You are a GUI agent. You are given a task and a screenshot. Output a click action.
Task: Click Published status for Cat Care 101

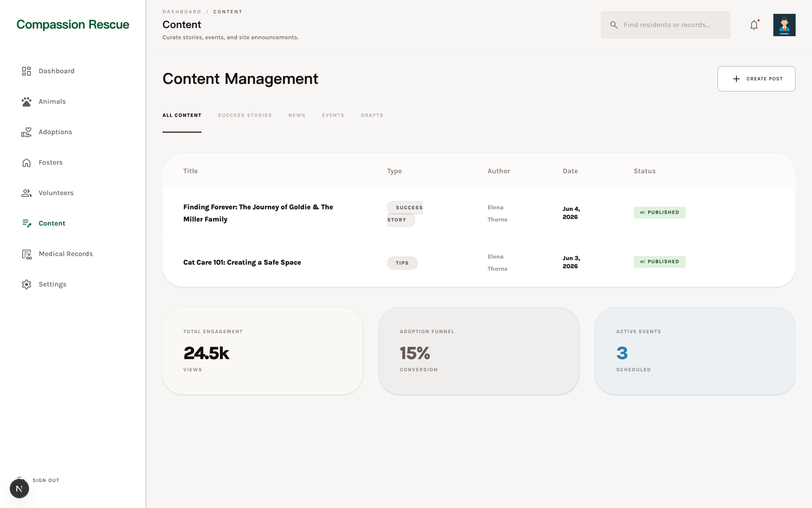tap(659, 262)
